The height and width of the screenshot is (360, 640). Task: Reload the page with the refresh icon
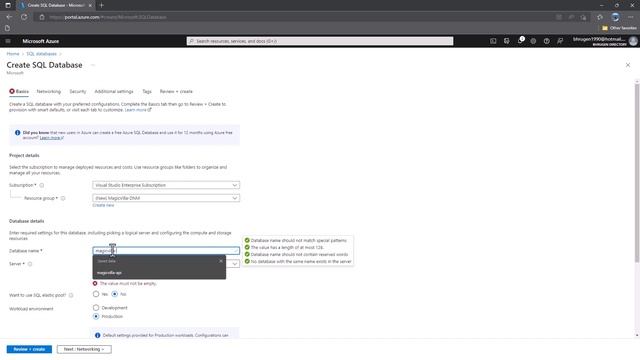(x=24, y=17)
